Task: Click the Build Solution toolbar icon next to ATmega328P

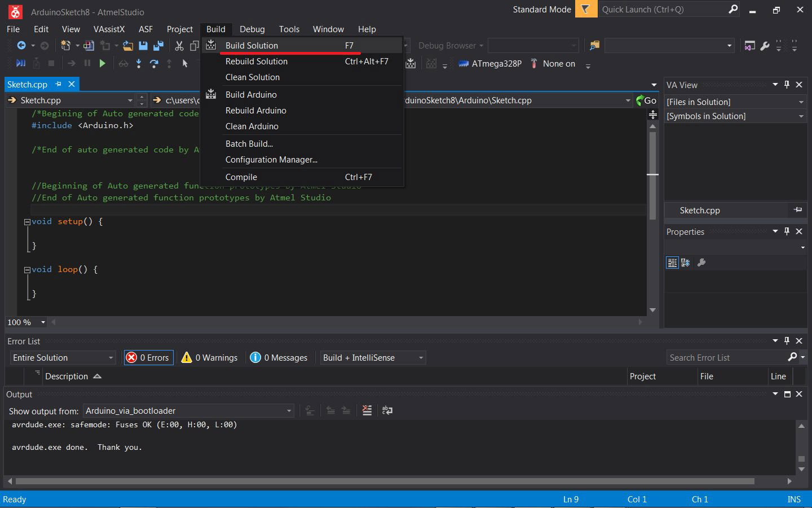Action: [411, 63]
